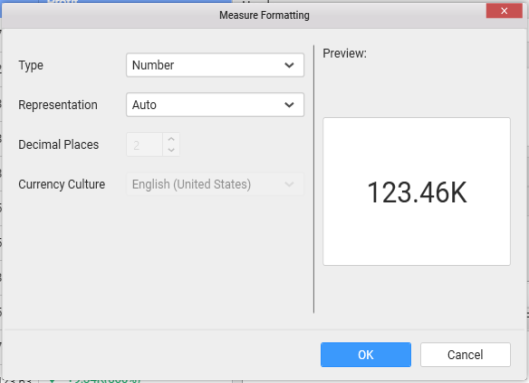Viewport: 529px width, 383px height.
Task: Click the Currency Culture label
Action: tap(62, 184)
